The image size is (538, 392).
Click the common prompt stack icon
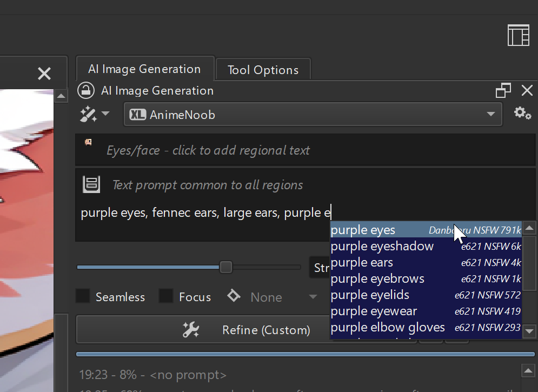(x=91, y=184)
